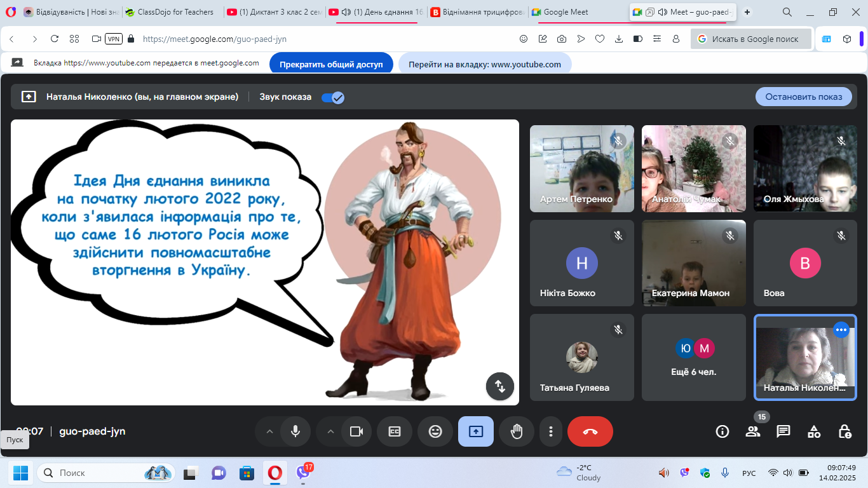Show the participants list
The height and width of the screenshot is (488, 868).
pos(753,431)
